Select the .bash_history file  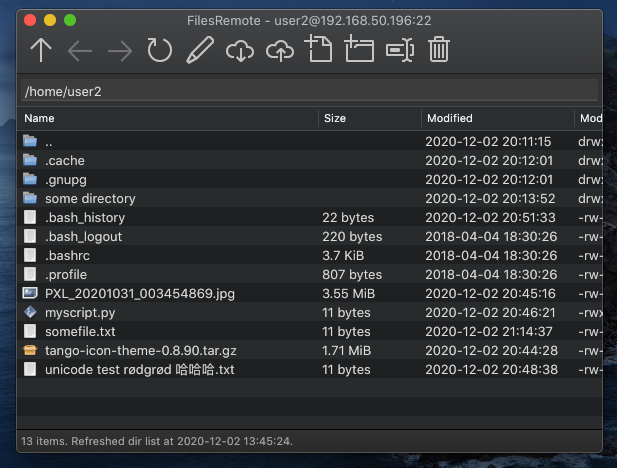tap(310, 217)
